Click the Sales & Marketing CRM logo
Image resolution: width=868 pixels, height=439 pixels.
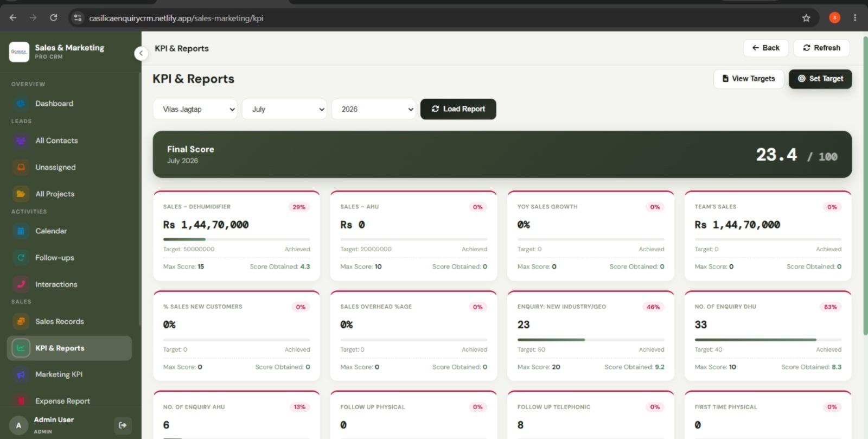(19, 52)
